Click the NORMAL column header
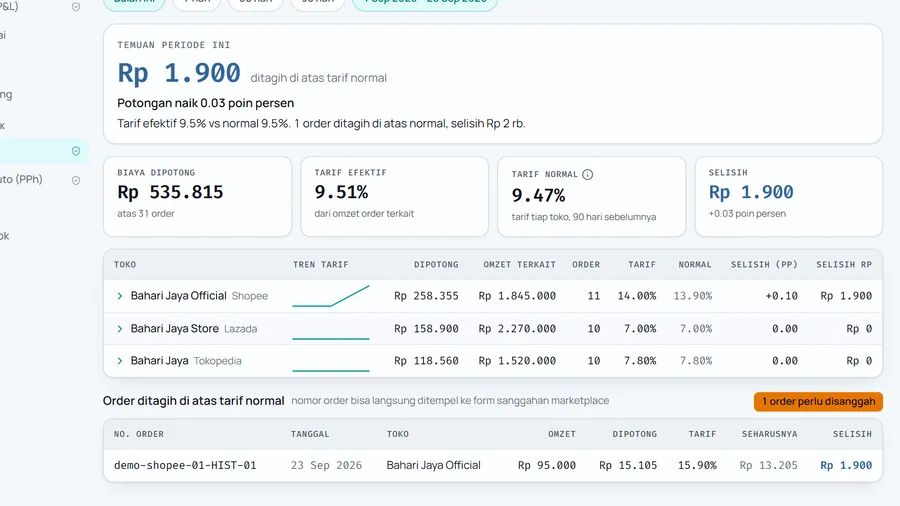Screen dimensions: 900x506 point(695,264)
